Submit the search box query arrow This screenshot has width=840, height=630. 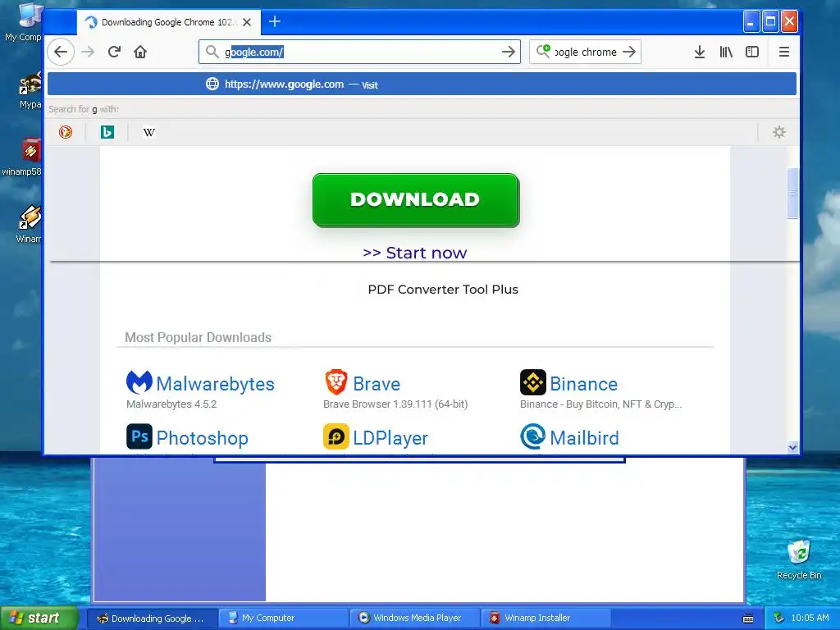pos(629,52)
